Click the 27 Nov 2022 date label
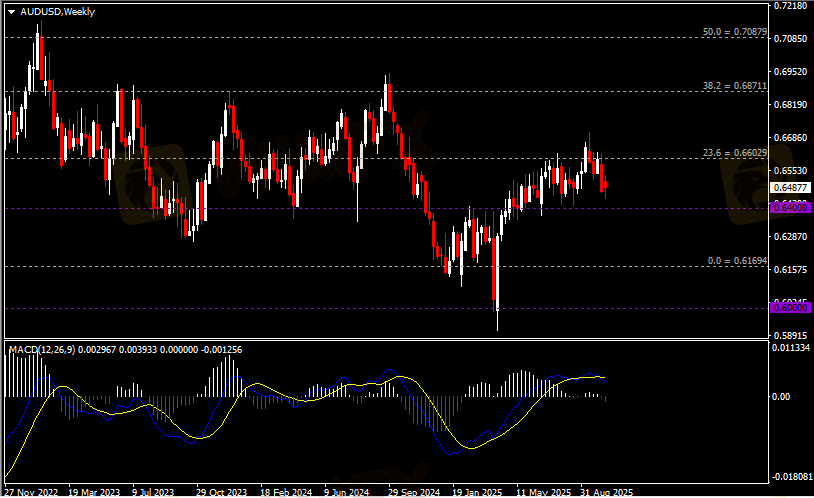Screen dimensions: 814x498 click(31, 492)
